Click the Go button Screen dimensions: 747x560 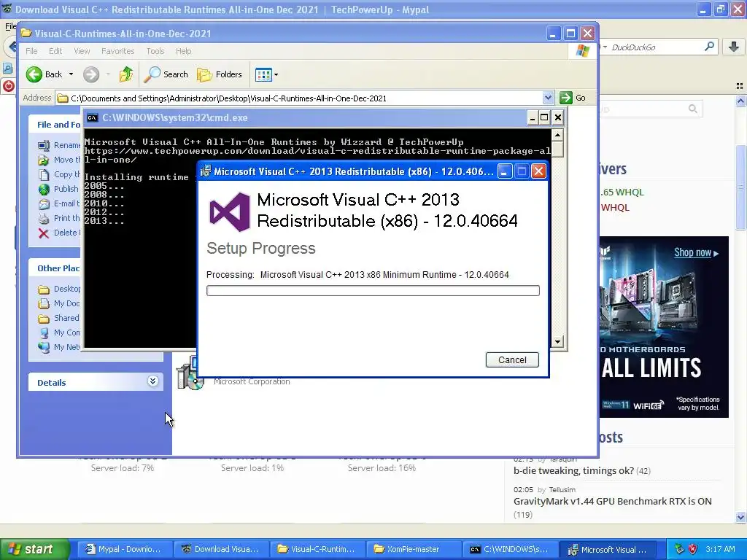point(573,98)
